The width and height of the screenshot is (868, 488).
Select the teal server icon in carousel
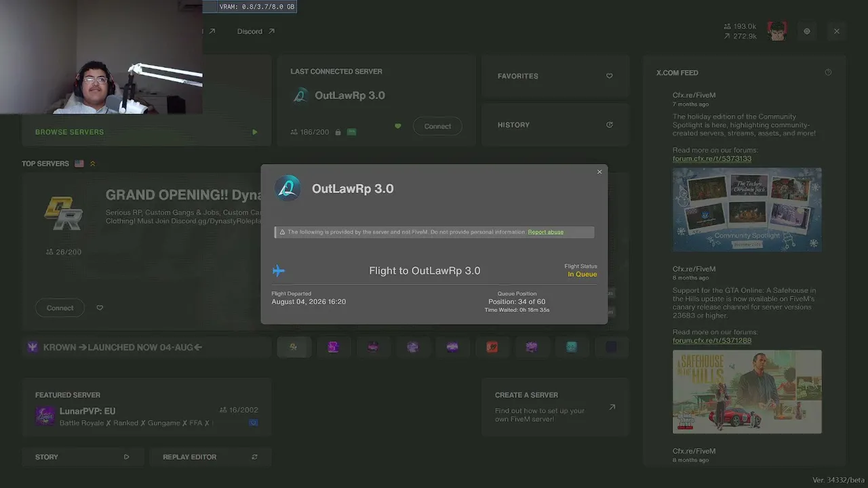pyautogui.click(x=572, y=347)
